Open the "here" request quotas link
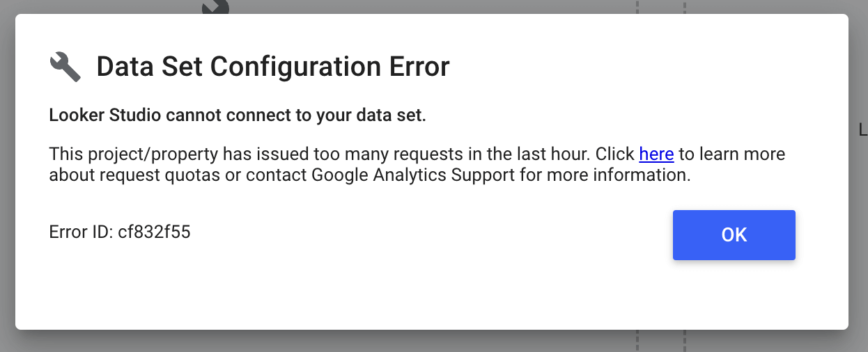 click(656, 154)
